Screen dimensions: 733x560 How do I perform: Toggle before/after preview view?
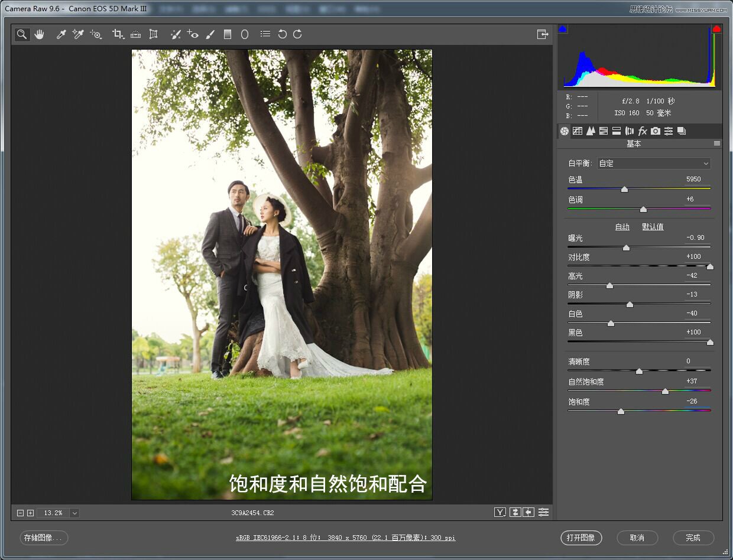click(500, 512)
